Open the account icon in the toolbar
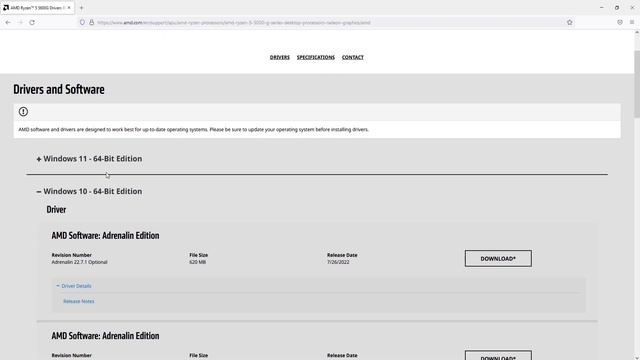This screenshot has width=640, height=360. click(620, 22)
